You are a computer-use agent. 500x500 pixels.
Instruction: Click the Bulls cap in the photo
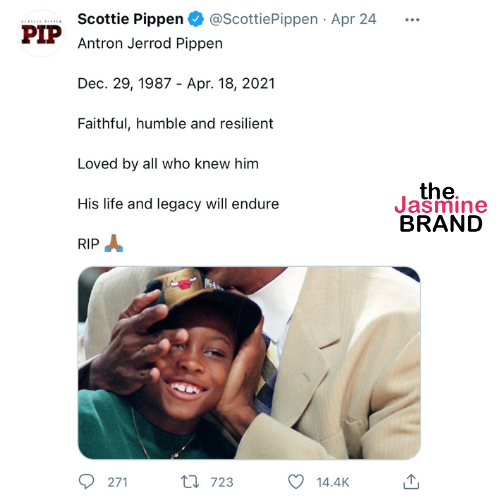pos(203,300)
